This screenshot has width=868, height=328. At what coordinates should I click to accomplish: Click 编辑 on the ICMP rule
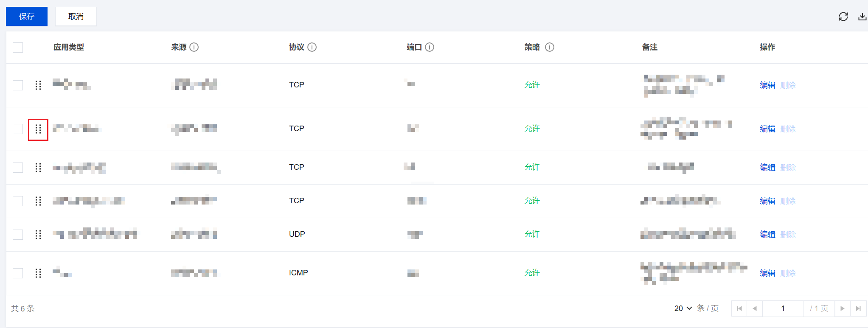767,273
